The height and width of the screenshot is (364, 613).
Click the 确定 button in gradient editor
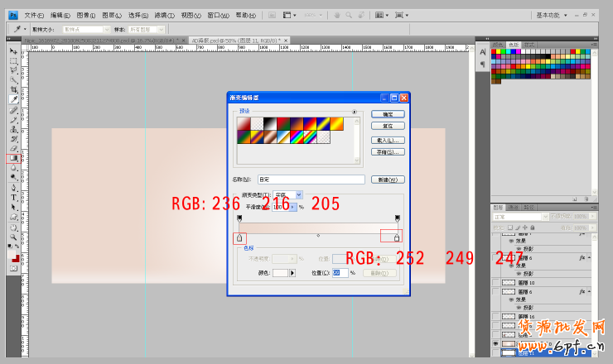point(387,114)
